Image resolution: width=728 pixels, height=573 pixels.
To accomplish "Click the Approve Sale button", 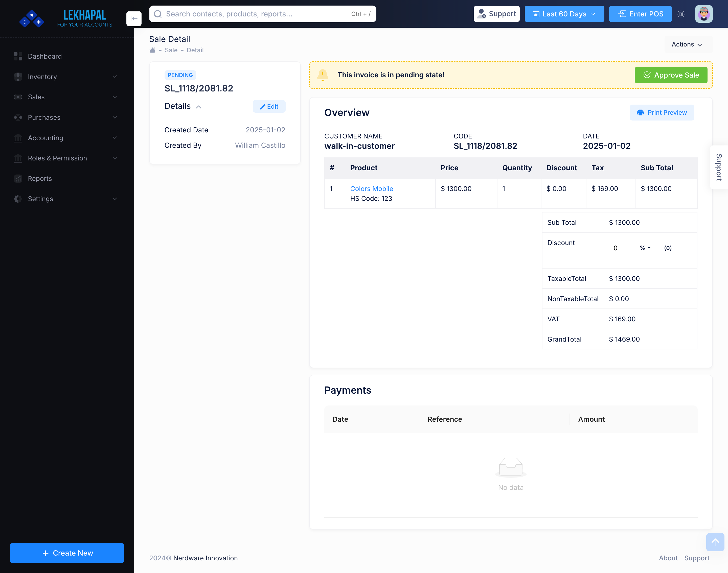I will (x=670, y=75).
